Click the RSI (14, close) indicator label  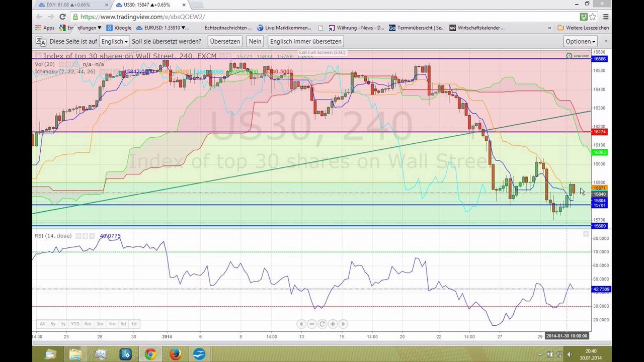coord(53,236)
